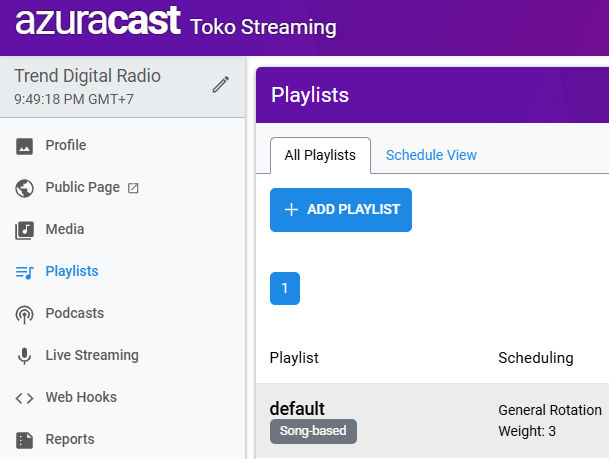Select the All Playlists tab
Image resolution: width=609 pixels, height=459 pixels.
320,155
